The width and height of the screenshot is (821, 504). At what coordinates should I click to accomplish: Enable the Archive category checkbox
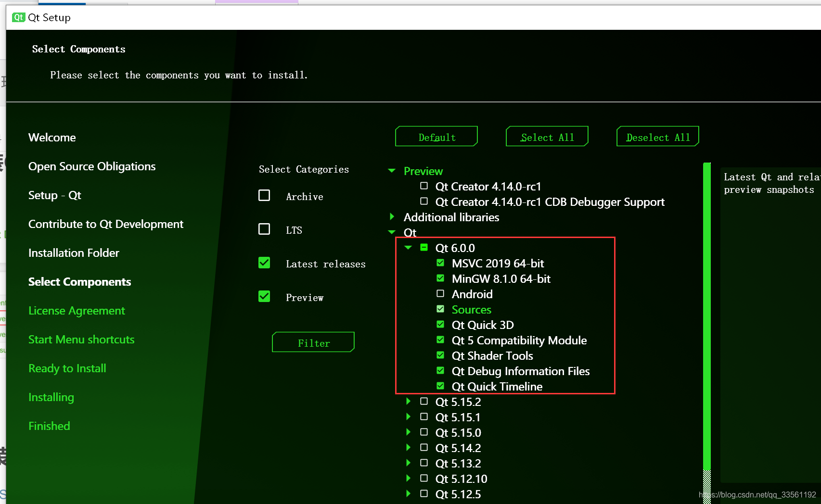264,195
